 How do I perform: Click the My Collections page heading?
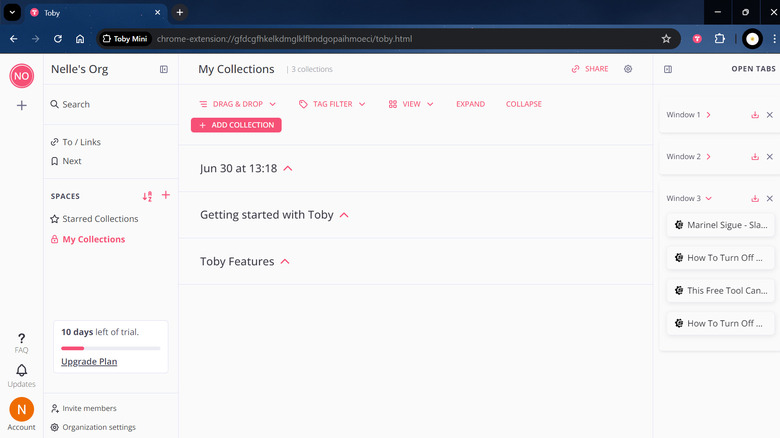click(236, 69)
